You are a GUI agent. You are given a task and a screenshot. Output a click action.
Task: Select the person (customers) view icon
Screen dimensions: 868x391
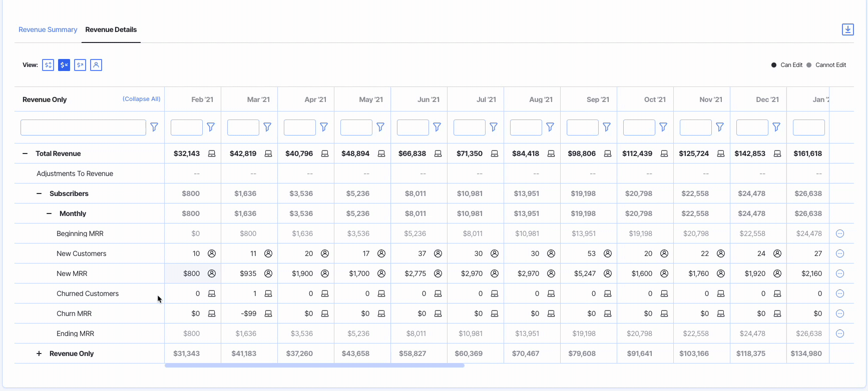click(96, 65)
